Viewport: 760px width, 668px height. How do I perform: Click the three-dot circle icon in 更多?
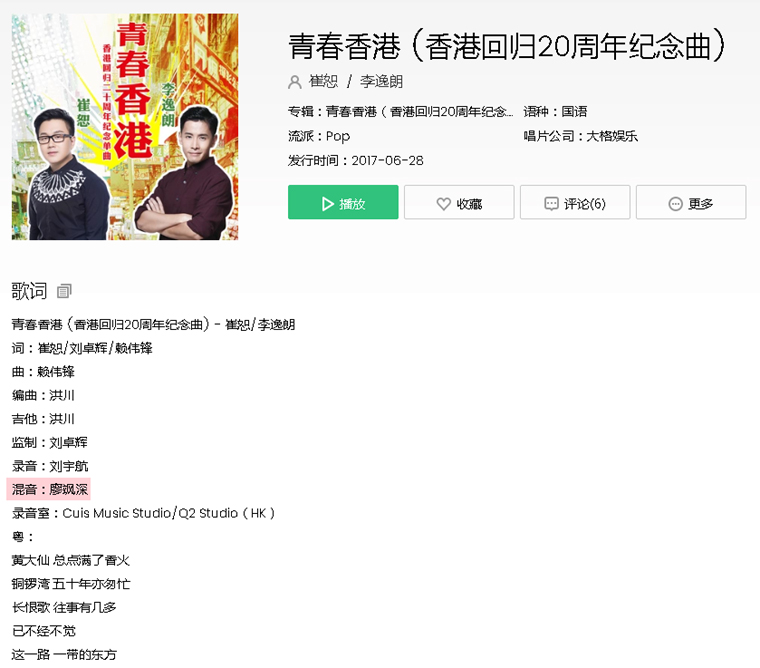click(675, 204)
